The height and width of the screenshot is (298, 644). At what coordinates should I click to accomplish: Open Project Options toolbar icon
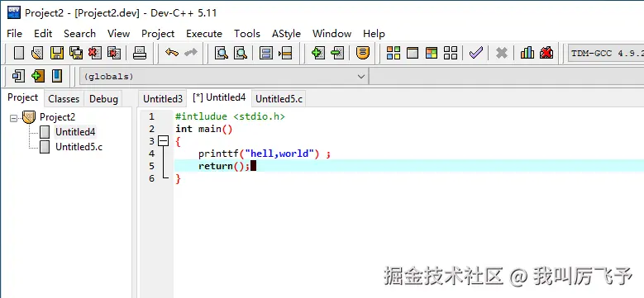tap(363, 53)
